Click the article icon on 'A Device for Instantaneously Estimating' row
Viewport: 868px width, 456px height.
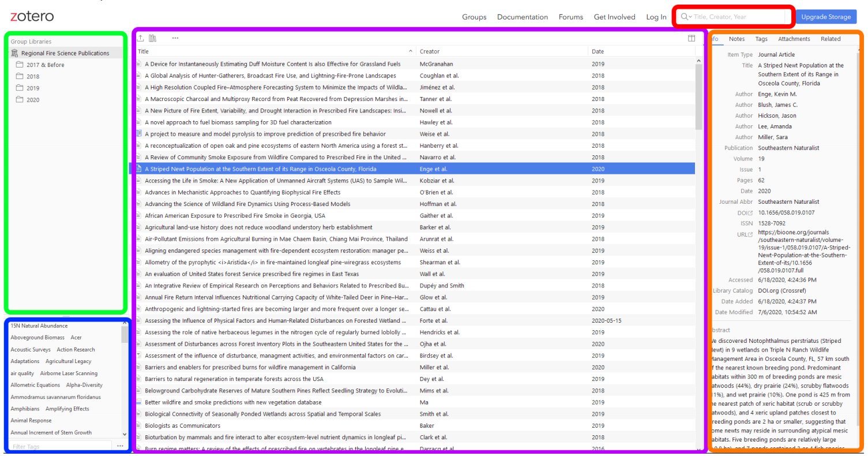coord(138,64)
